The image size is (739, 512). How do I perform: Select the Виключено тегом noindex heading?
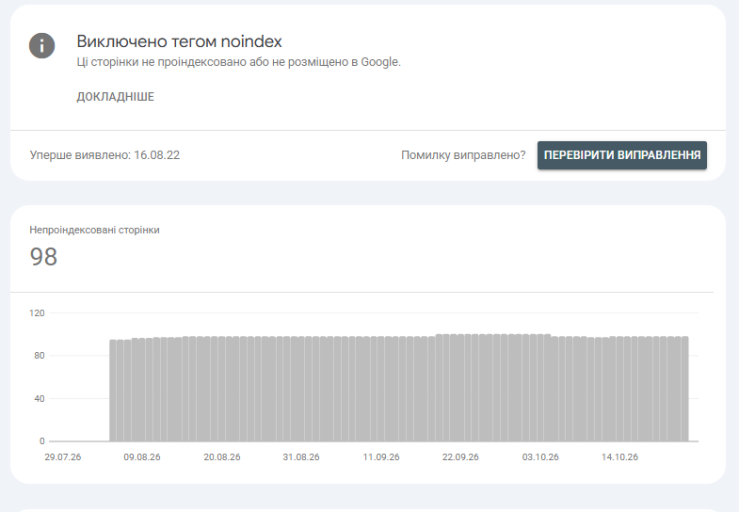[x=179, y=41]
